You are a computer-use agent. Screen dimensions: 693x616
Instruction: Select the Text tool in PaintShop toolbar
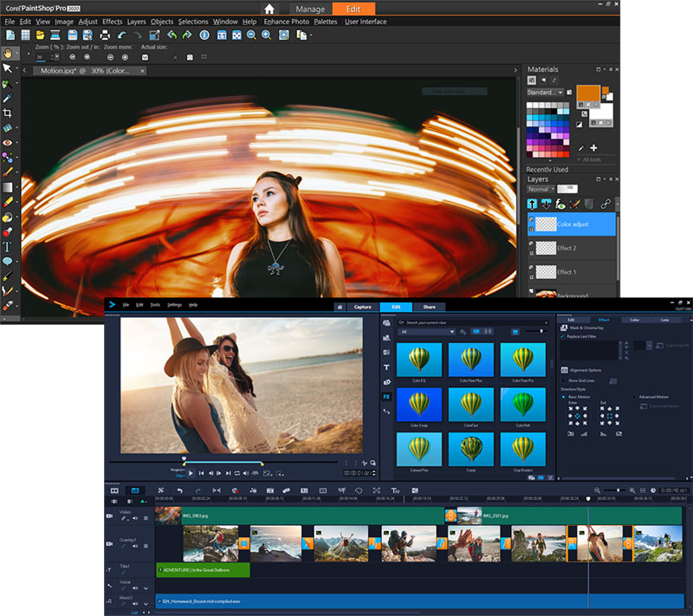8,246
